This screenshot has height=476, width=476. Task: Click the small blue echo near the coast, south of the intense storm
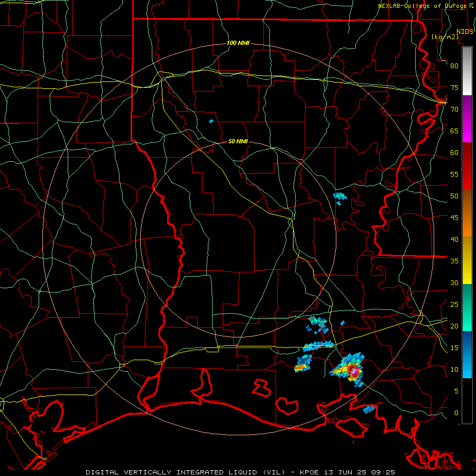pyautogui.click(x=370, y=409)
